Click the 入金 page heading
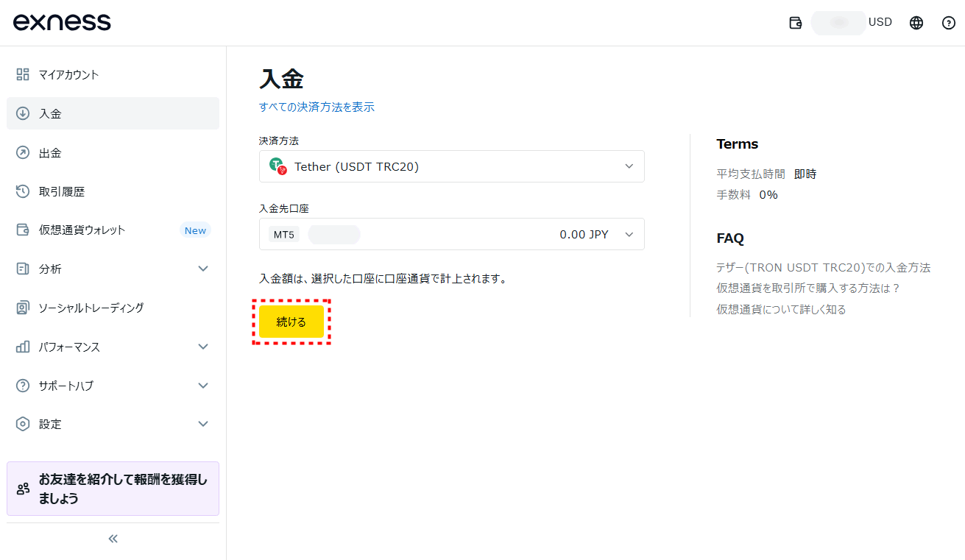965x560 pixels. (281, 79)
